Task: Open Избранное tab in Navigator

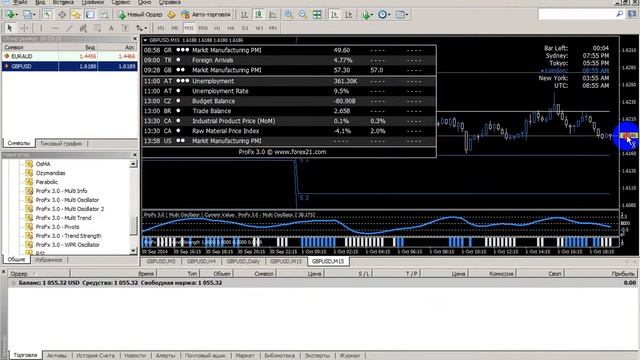Action: (48, 260)
